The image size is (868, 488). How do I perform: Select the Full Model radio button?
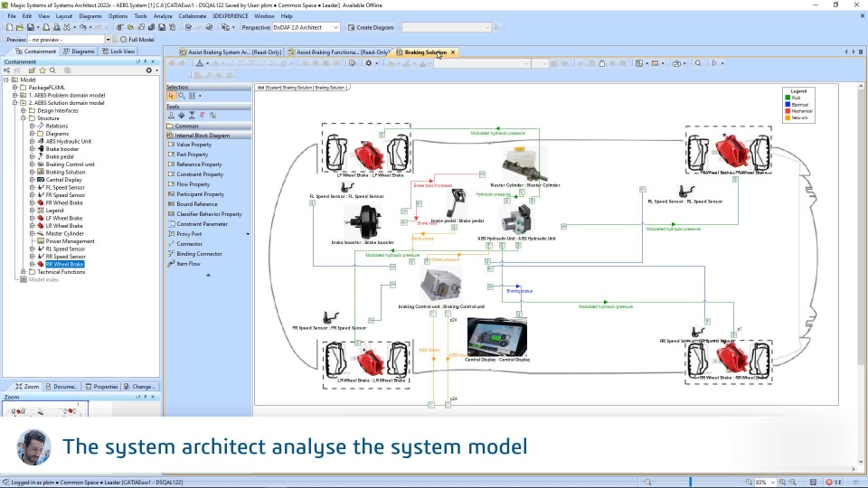point(124,39)
